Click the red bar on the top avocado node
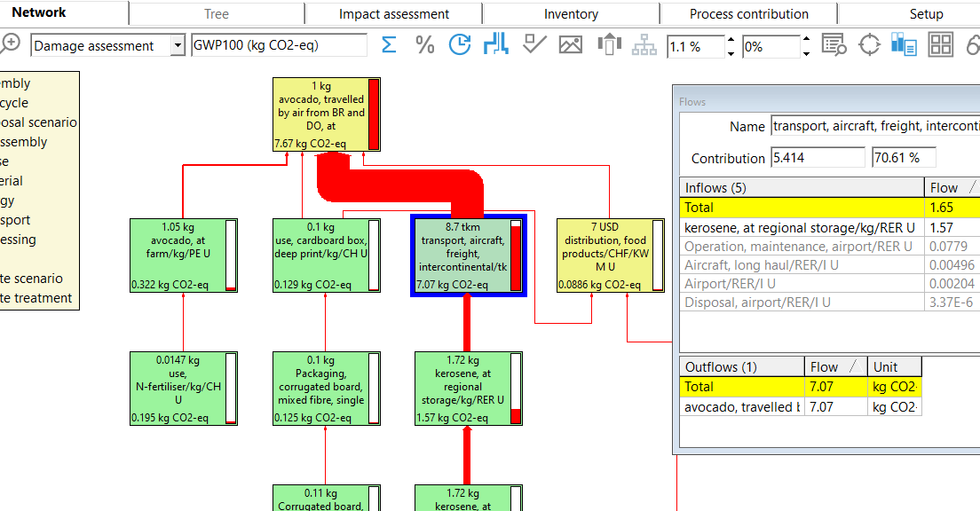 pyautogui.click(x=374, y=114)
